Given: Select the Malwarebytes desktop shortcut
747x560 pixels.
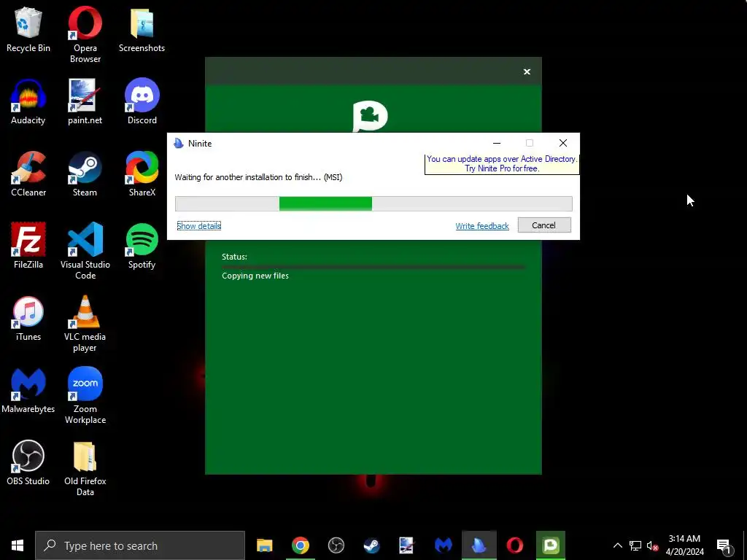Looking at the screenshot, I should tap(28, 391).
